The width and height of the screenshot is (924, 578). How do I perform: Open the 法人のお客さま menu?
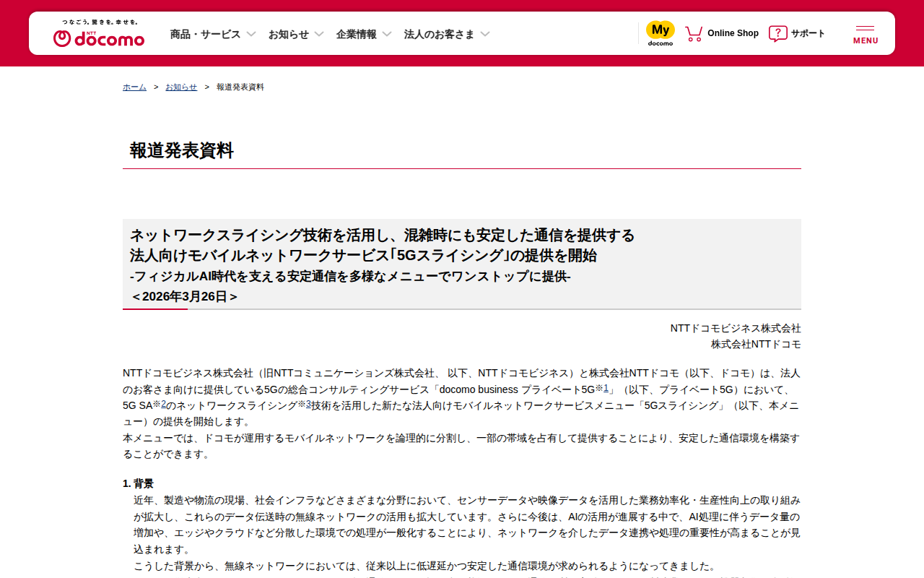[440, 34]
